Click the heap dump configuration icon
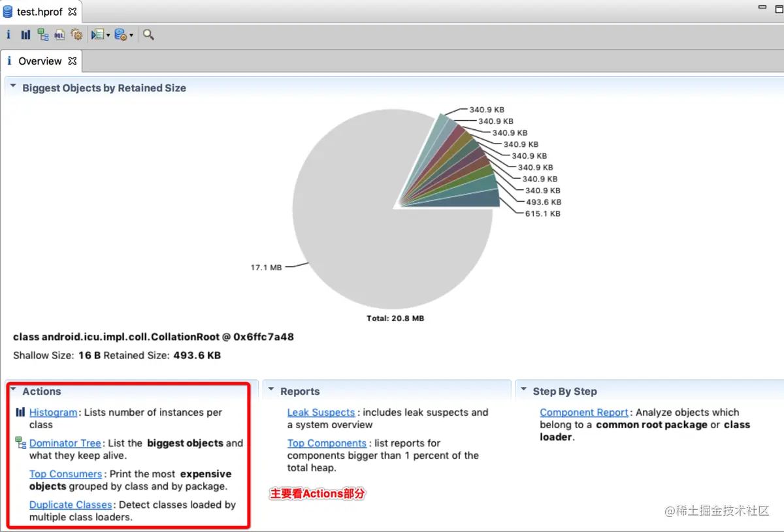 coord(120,34)
